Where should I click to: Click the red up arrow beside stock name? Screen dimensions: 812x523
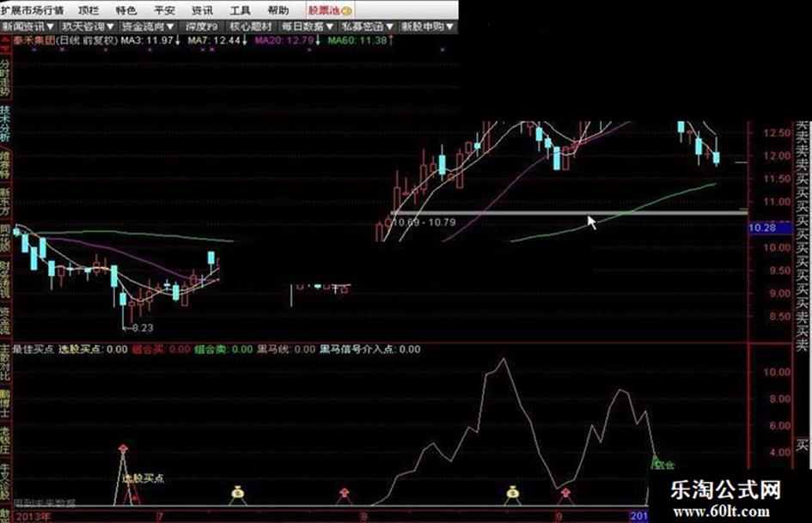pos(6,41)
